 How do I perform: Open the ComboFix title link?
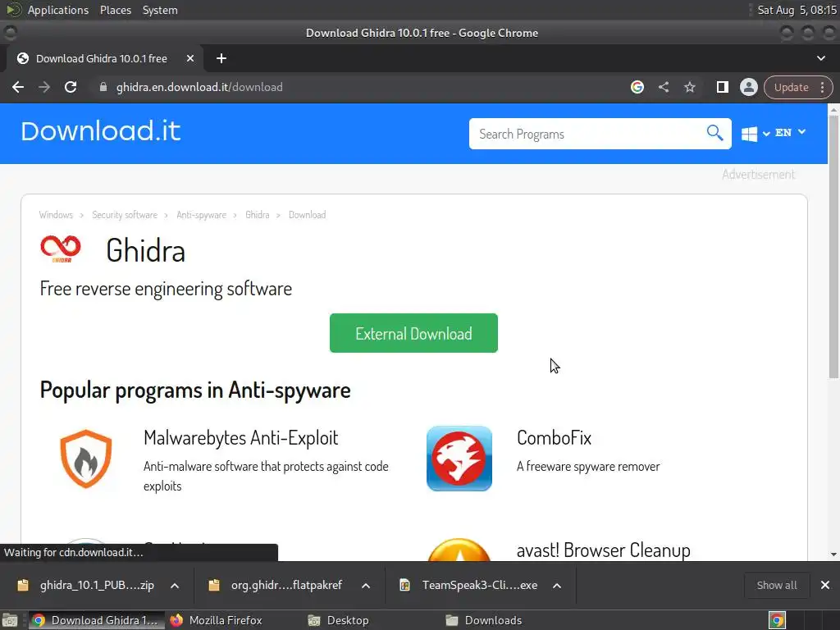[554, 438]
